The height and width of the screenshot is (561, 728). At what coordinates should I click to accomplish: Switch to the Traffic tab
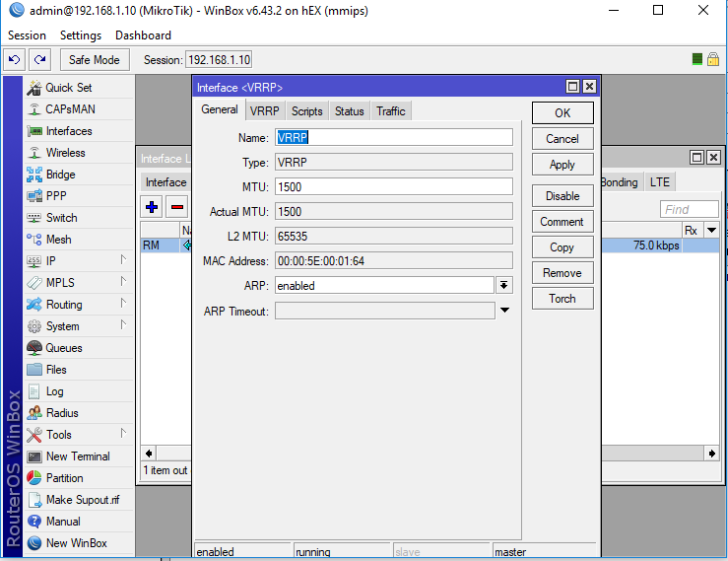pos(391,111)
